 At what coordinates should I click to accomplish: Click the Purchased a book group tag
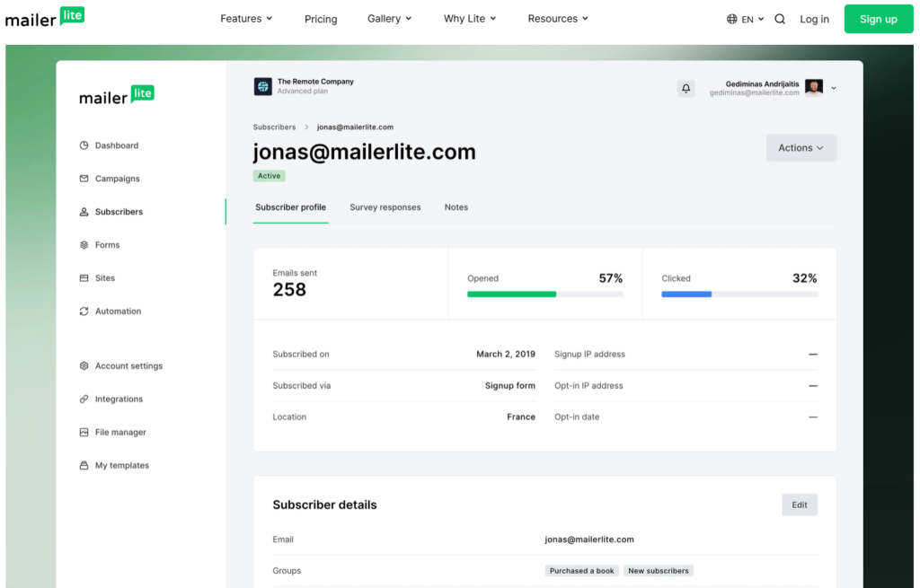[581, 570]
